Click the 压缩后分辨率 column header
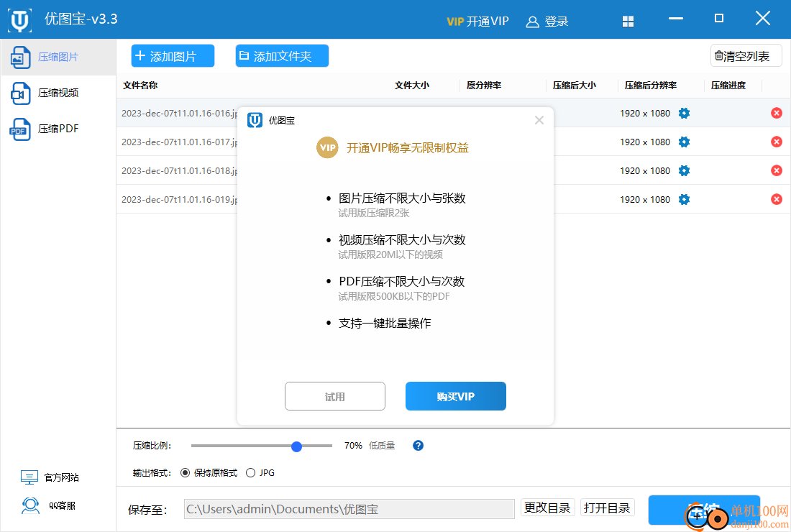The width and height of the screenshot is (791, 532). [651, 86]
